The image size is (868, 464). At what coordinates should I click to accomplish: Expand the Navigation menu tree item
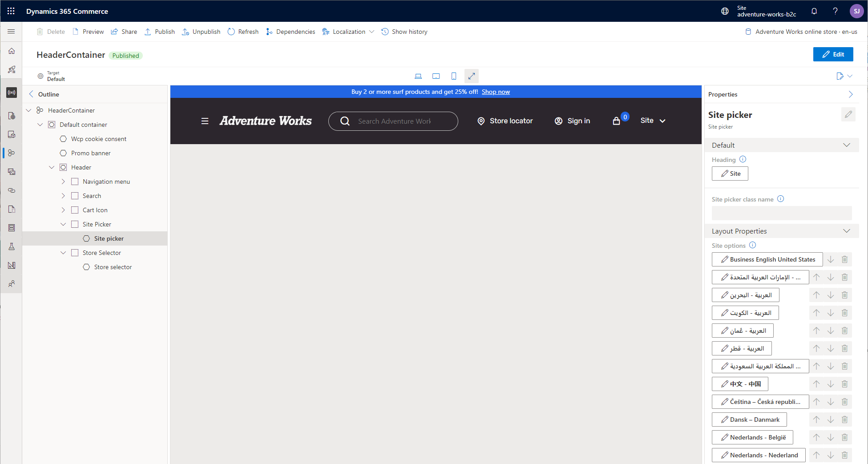[63, 182]
